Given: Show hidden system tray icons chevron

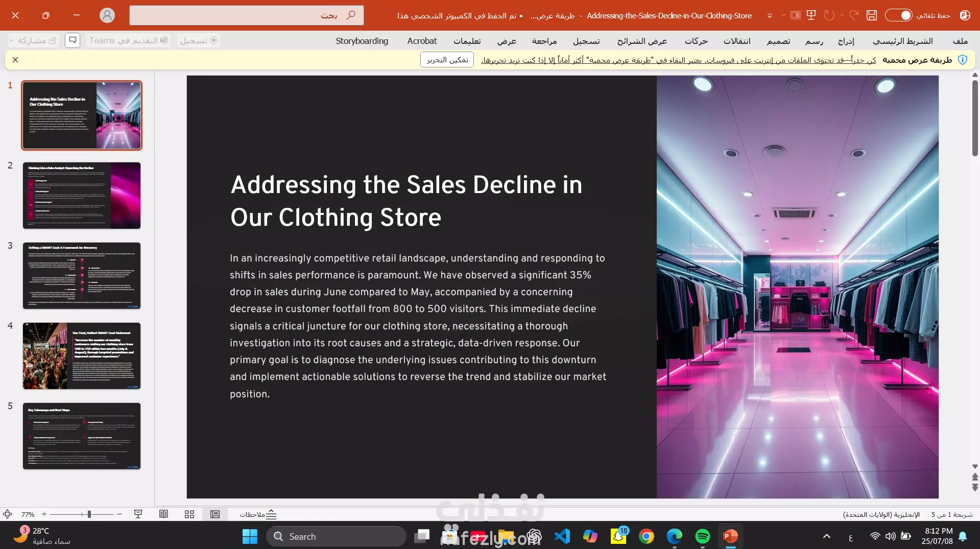Looking at the screenshot, I should click(x=827, y=536).
